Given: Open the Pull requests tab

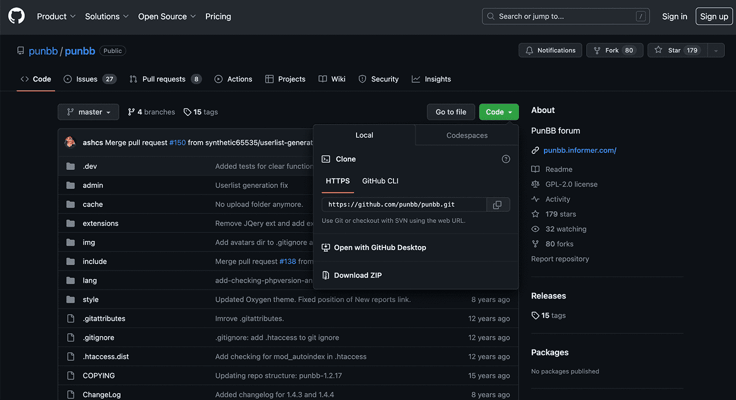Looking at the screenshot, I should pyautogui.click(x=164, y=79).
